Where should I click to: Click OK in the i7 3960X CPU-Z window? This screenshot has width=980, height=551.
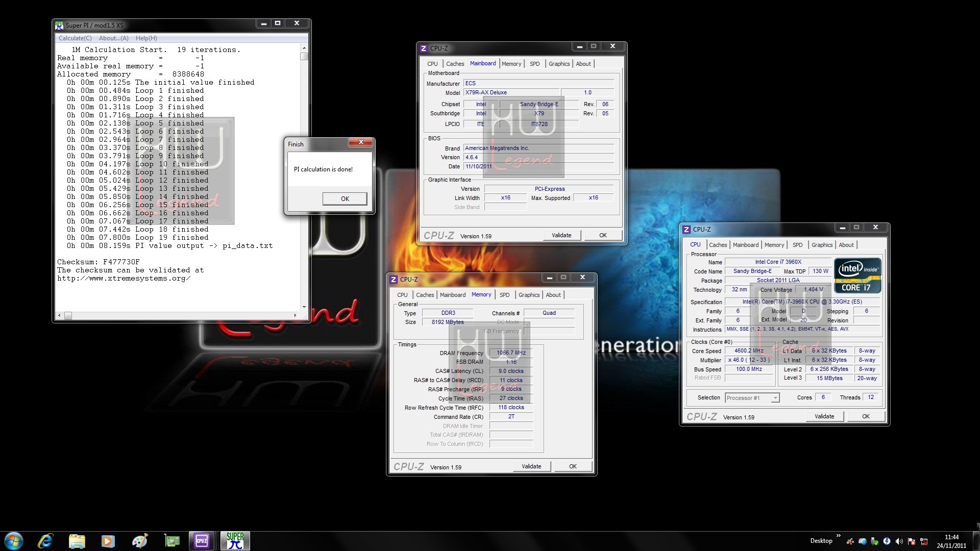pos(866,416)
